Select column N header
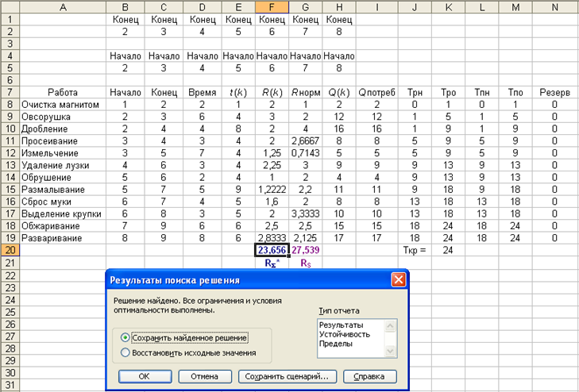Viewport: 579px width, 392px height. 555,6
